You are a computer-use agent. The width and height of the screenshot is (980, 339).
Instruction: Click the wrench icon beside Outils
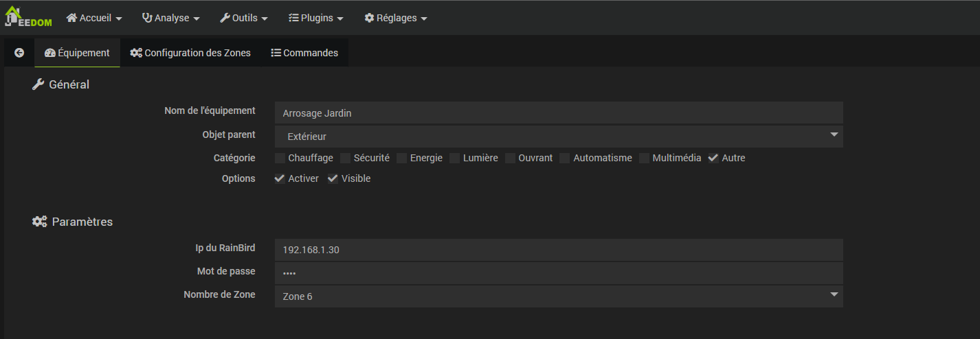tap(225, 18)
